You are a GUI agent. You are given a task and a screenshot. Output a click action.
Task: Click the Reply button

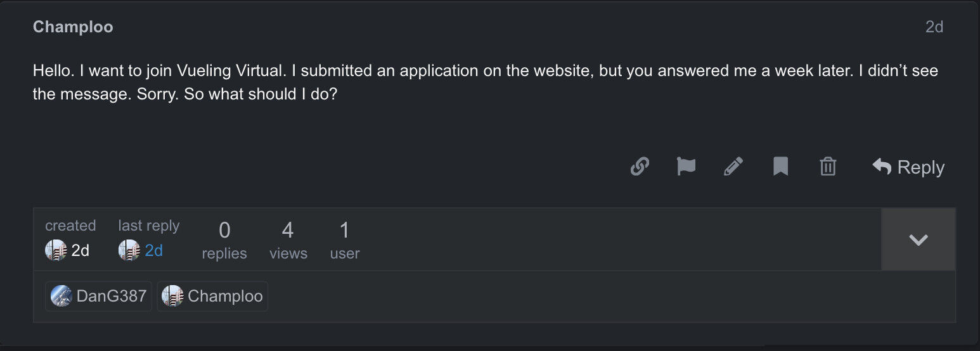point(908,167)
